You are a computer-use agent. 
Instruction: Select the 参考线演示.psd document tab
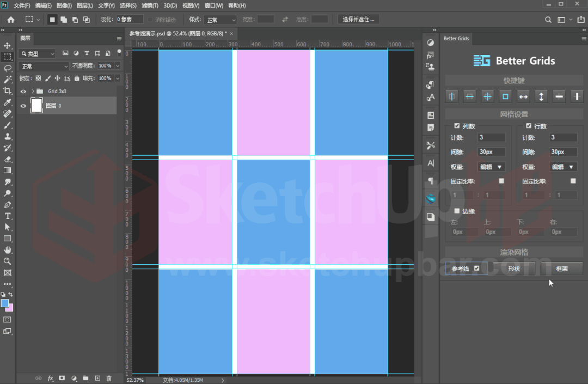click(x=178, y=33)
